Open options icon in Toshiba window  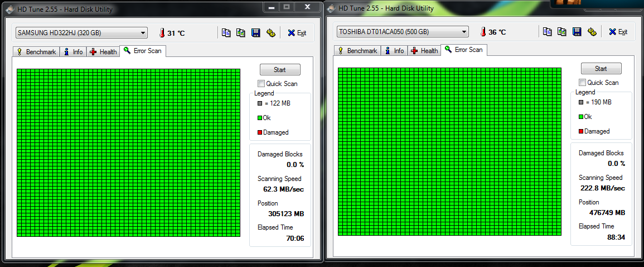[592, 32]
